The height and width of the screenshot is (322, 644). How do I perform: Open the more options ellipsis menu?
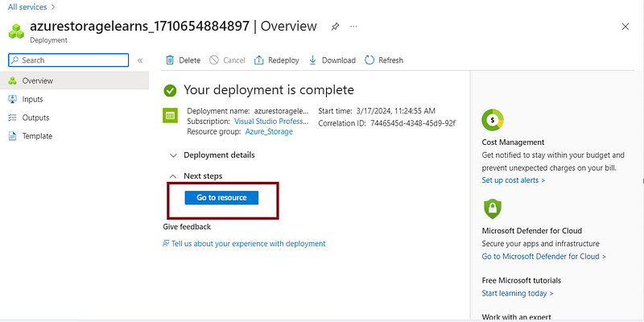tap(353, 27)
